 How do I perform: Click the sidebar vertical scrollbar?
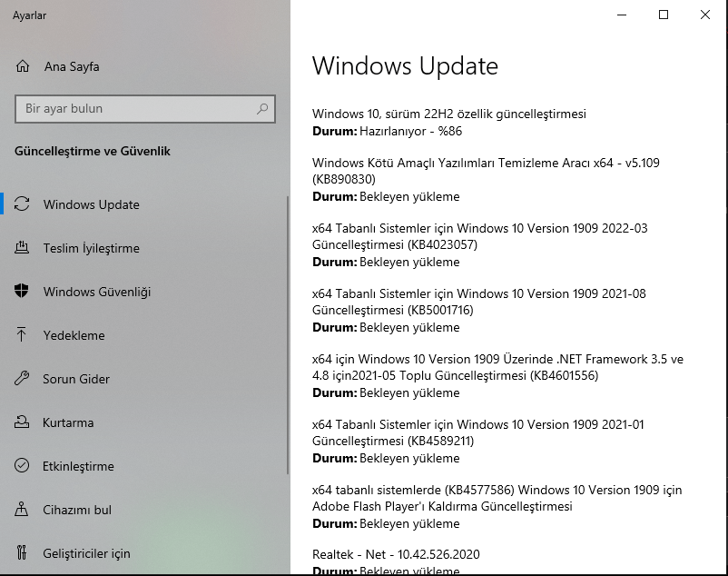pos(288,334)
